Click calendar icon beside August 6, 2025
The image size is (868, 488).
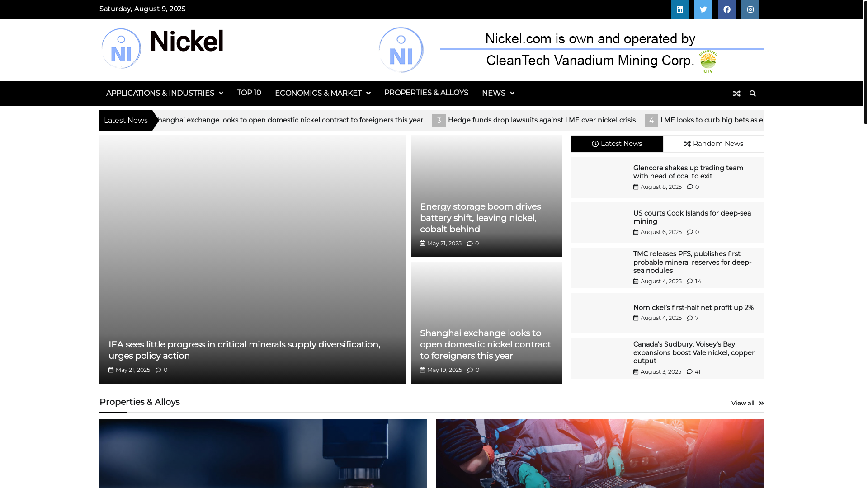(x=636, y=232)
